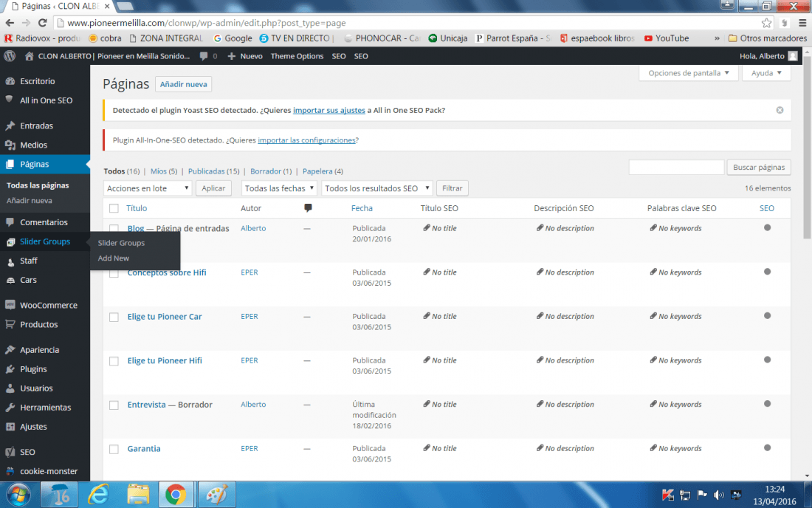
Task: Filter by the Publicadas (15) tab
Action: (213, 171)
